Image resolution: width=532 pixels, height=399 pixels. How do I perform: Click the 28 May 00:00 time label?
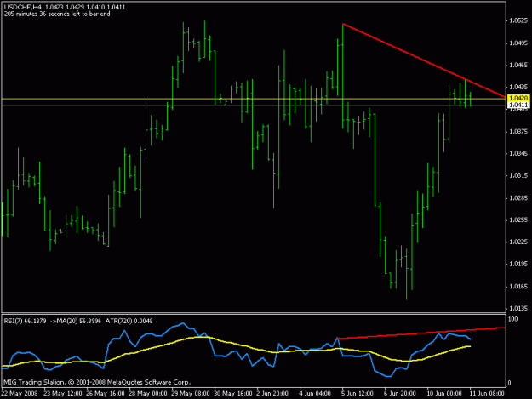pos(147,393)
